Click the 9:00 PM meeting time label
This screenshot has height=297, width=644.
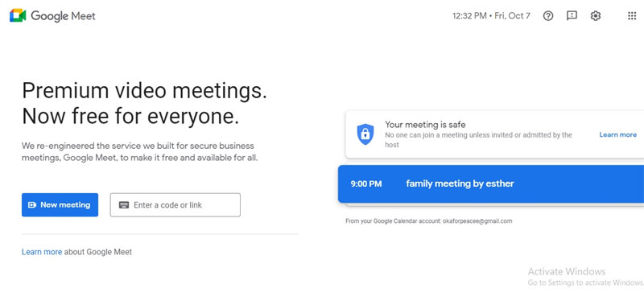pos(366,184)
